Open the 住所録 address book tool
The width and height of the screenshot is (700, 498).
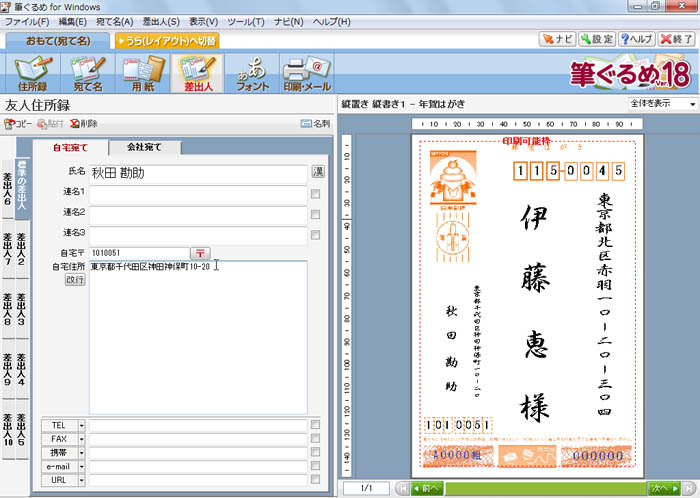pyautogui.click(x=33, y=71)
